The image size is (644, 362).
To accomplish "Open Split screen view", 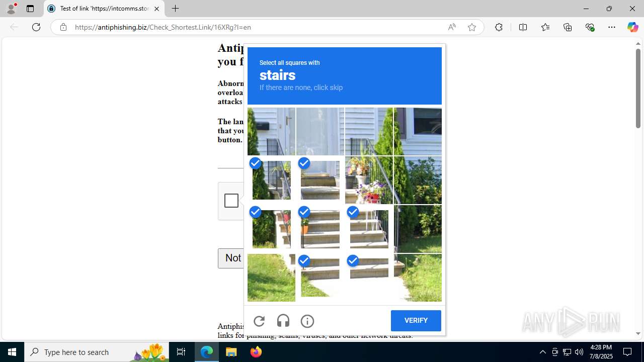I will pyautogui.click(x=523, y=27).
